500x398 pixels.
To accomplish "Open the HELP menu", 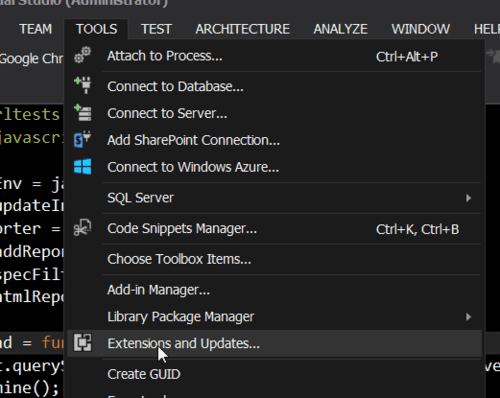I will [487, 29].
